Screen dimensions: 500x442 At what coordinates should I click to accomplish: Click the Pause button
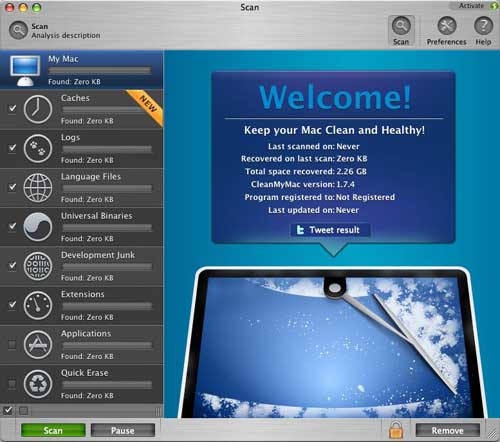(123, 430)
